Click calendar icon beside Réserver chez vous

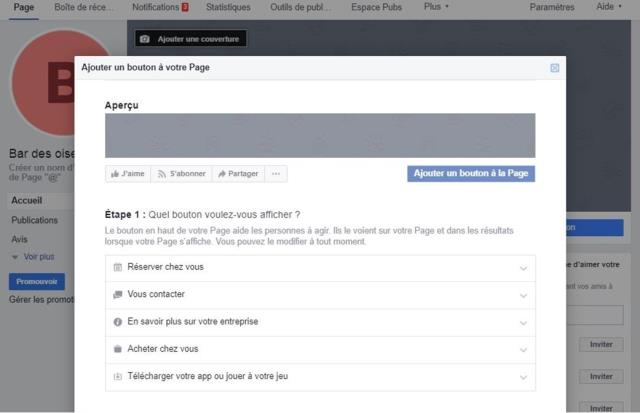tap(118, 267)
